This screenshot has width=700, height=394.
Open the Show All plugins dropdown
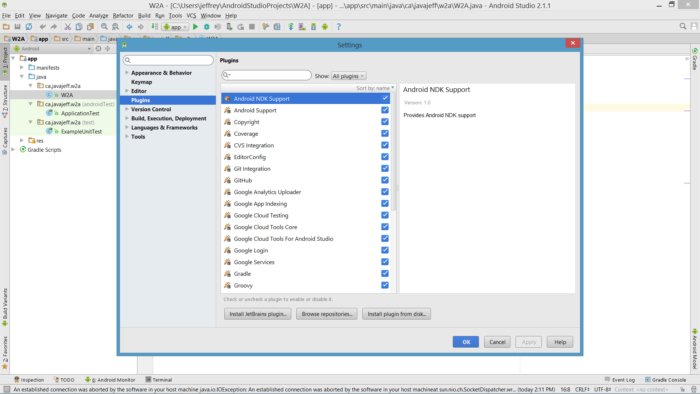coord(348,76)
